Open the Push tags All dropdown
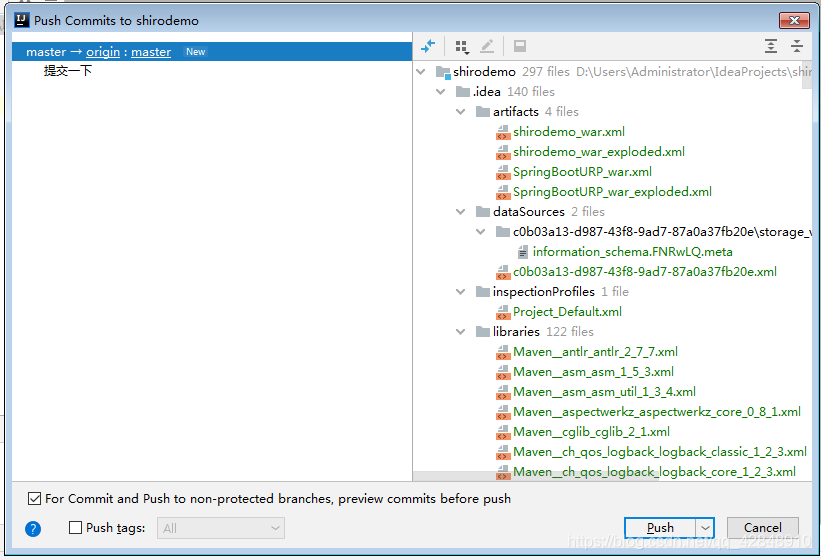This screenshot has width=821, height=560. [x=221, y=528]
